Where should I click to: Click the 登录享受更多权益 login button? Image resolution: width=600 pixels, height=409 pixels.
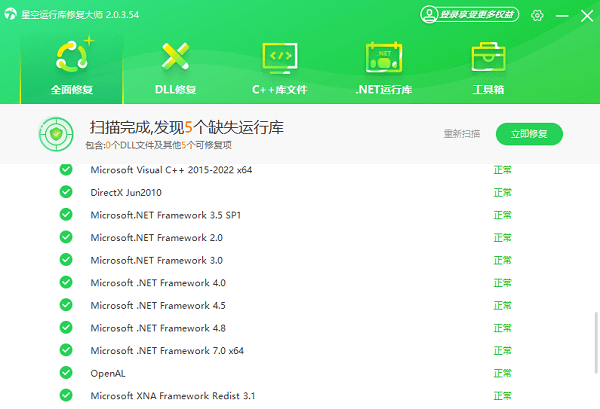coord(470,15)
